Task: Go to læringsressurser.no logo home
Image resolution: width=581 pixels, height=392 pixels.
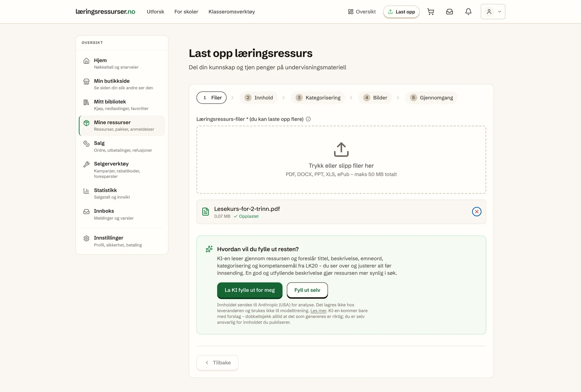Action: [105, 12]
